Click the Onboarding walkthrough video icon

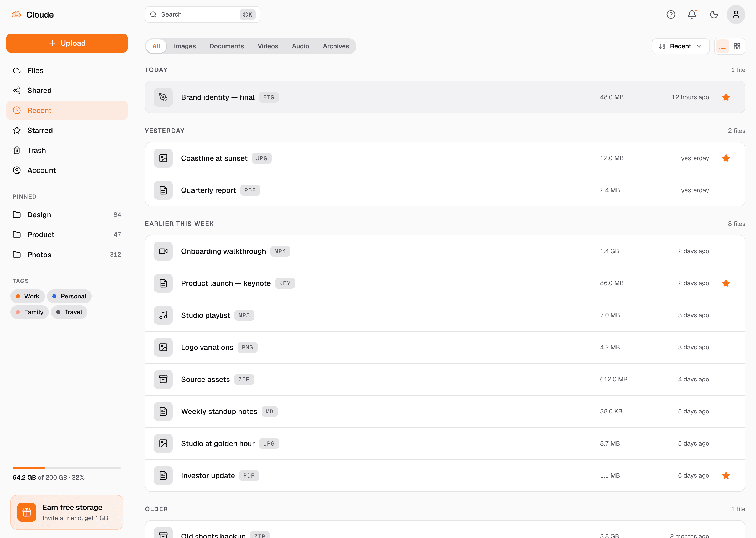(x=163, y=251)
